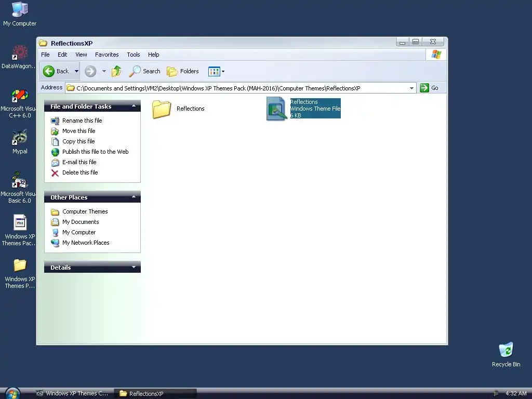Click the Rename this file icon

55,121
